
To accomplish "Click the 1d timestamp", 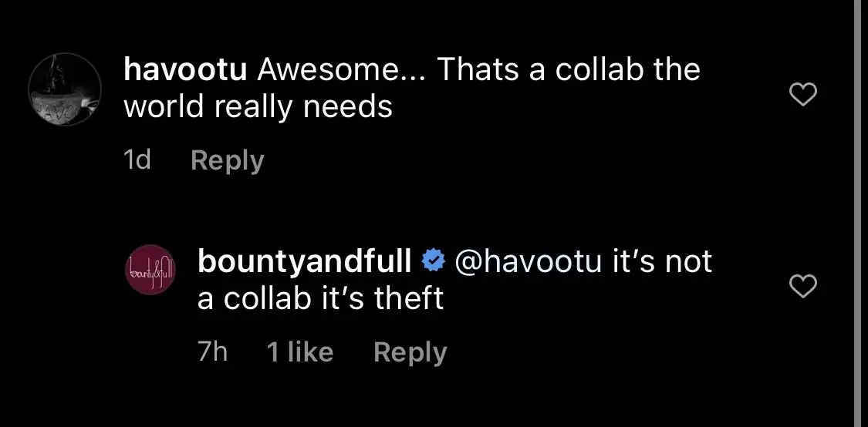I will (137, 160).
